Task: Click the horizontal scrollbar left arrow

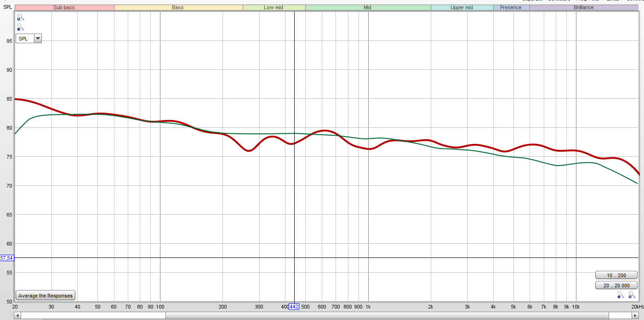Action: click(17, 315)
